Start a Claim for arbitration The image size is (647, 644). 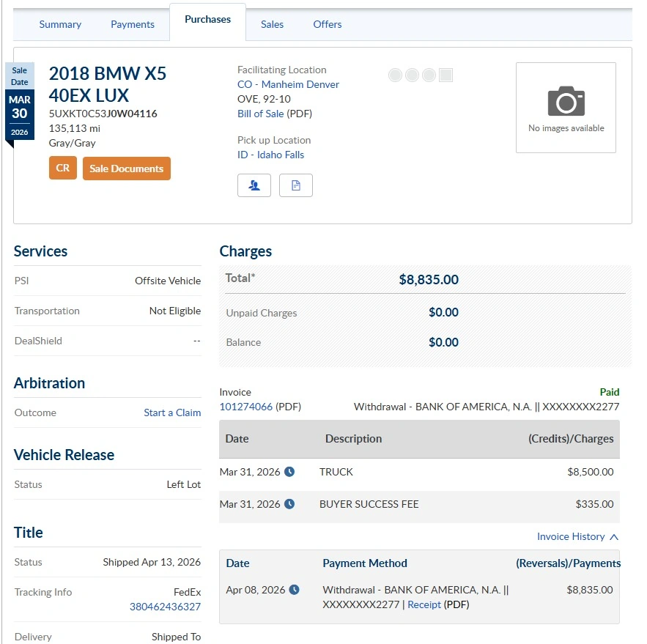click(172, 412)
